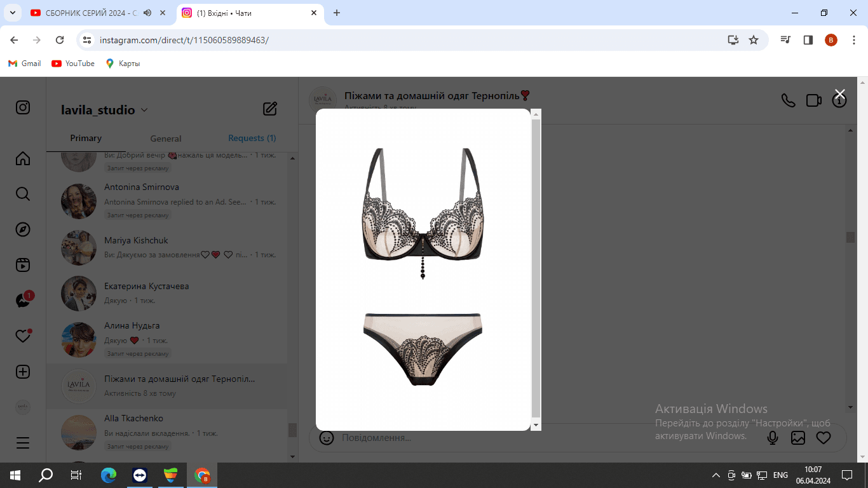Record a voice clip

pos(773,438)
